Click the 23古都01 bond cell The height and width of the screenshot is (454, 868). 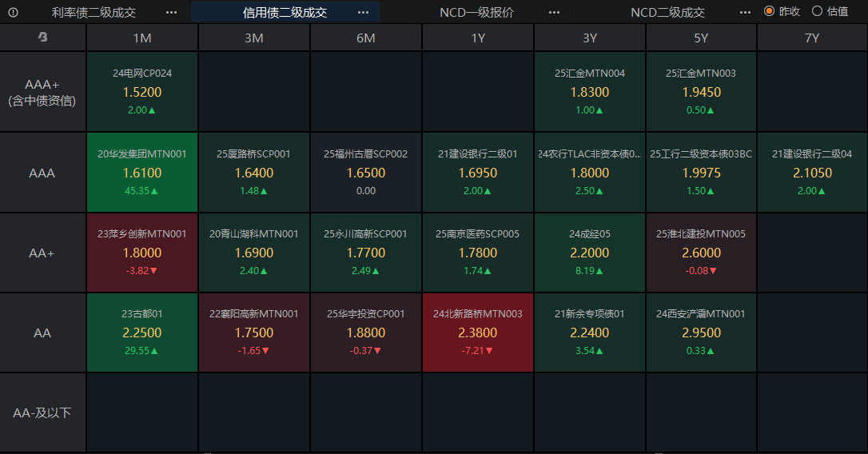[x=142, y=333]
